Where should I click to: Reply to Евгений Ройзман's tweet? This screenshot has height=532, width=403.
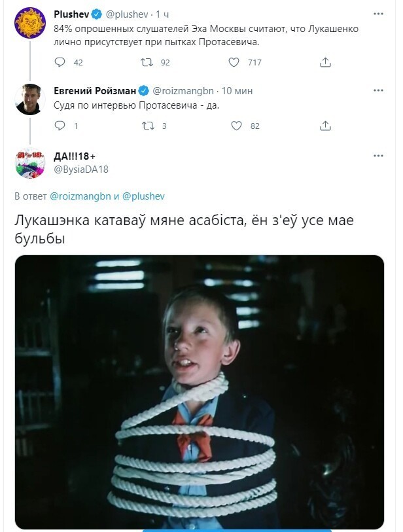(60, 126)
